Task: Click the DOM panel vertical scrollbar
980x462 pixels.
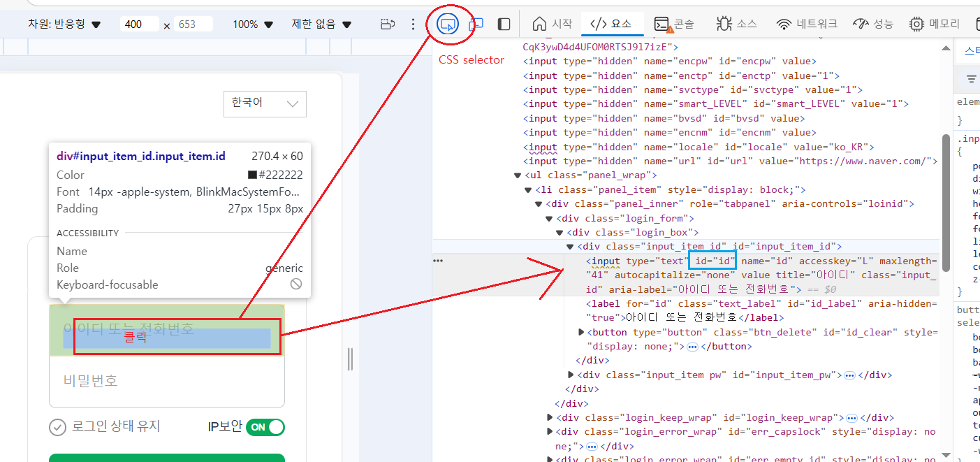Action: 946,203
